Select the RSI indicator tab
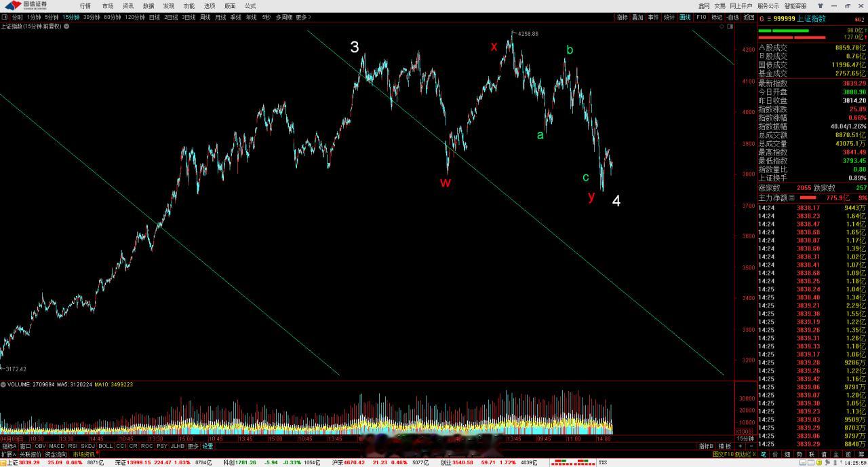The height and width of the screenshot is (467, 868). [x=73, y=446]
